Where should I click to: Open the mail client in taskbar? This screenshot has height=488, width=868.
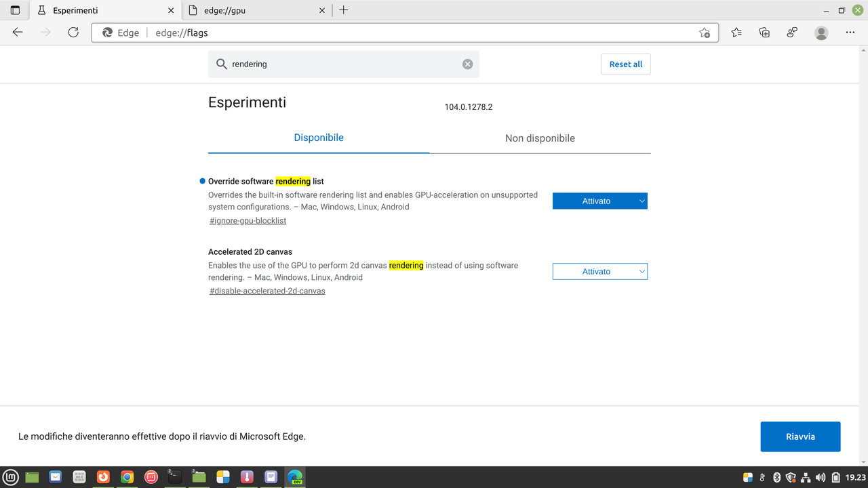56,477
